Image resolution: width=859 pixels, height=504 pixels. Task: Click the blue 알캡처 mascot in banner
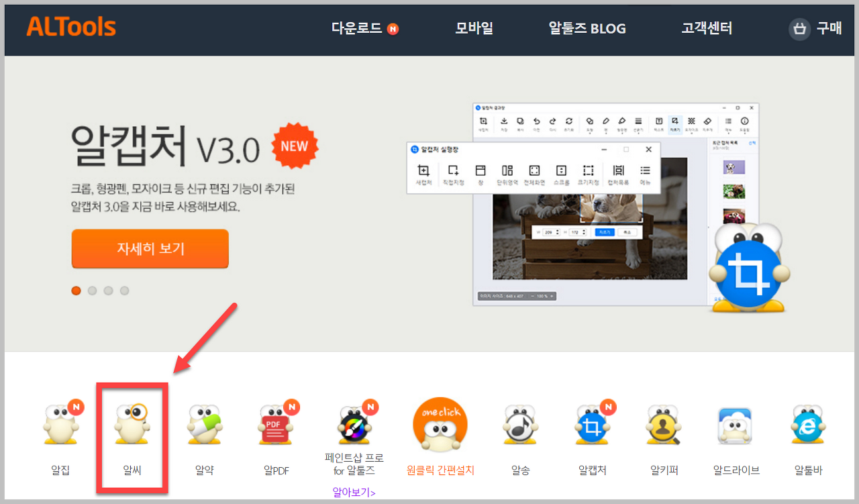pos(750,268)
